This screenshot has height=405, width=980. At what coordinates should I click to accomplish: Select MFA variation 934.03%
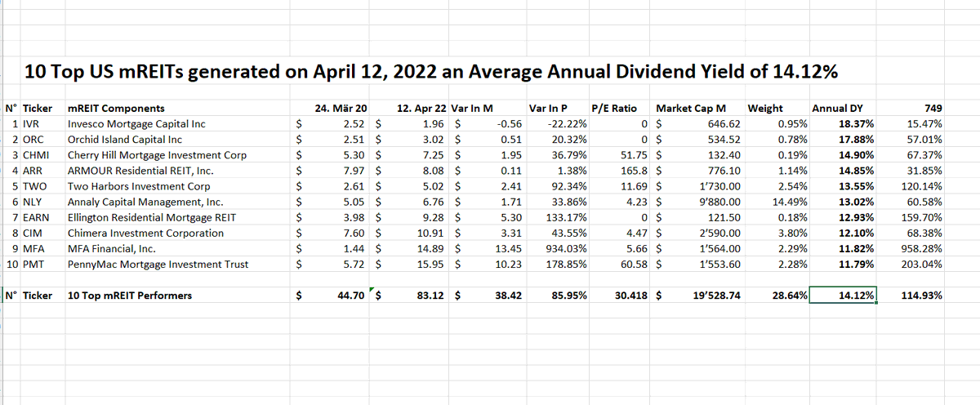(x=568, y=248)
